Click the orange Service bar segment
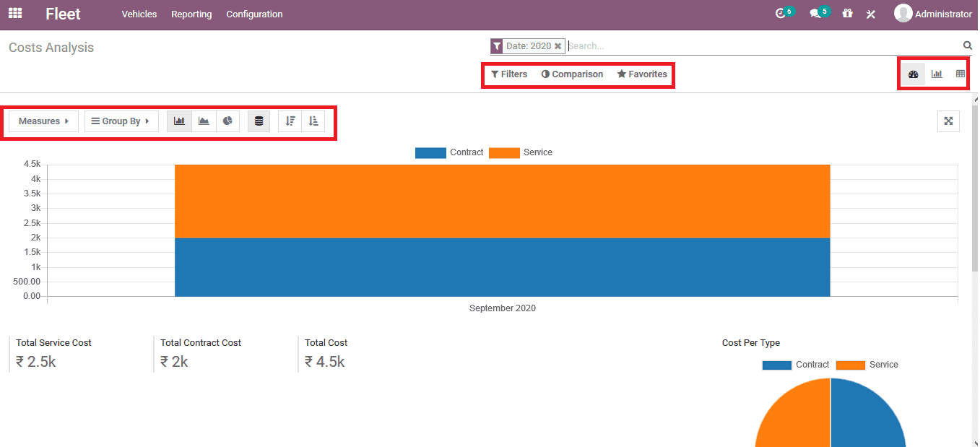980x447 pixels. click(502, 201)
